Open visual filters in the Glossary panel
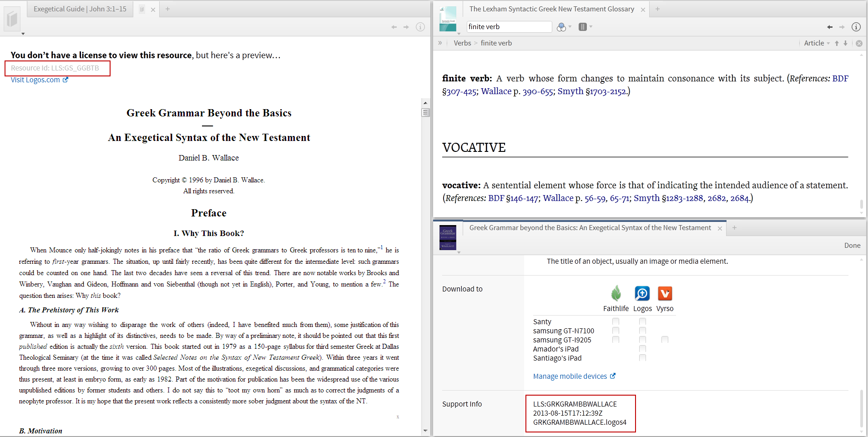868x437 pixels. click(561, 27)
